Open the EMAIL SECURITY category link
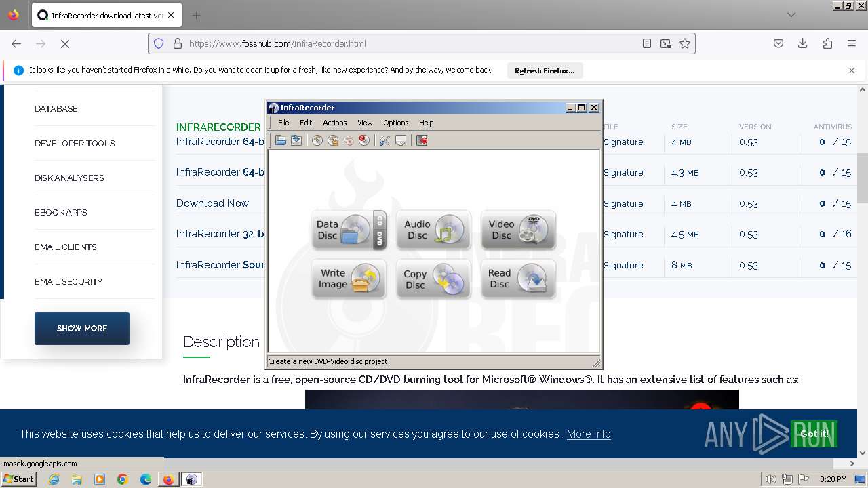This screenshot has width=868, height=488. pos(68,281)
